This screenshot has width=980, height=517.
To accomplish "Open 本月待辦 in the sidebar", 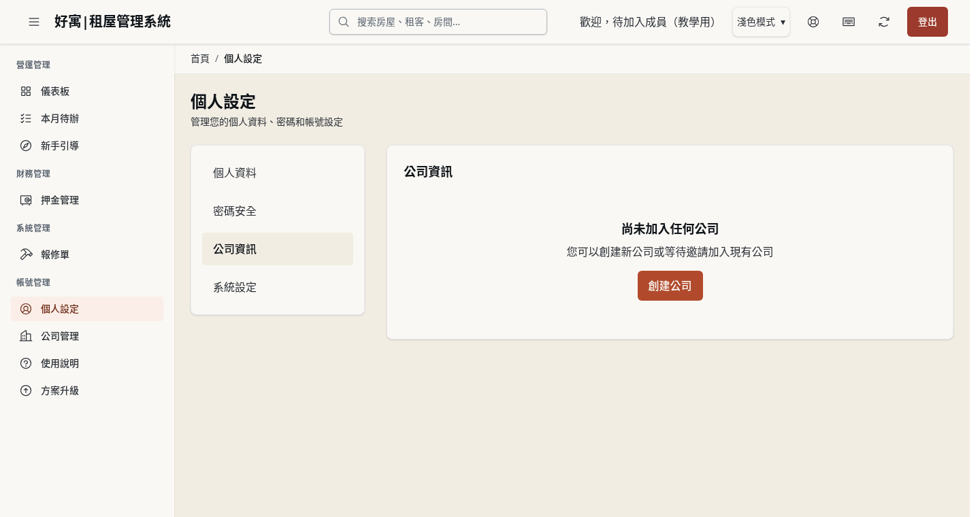I will click(x=87, y=118).
